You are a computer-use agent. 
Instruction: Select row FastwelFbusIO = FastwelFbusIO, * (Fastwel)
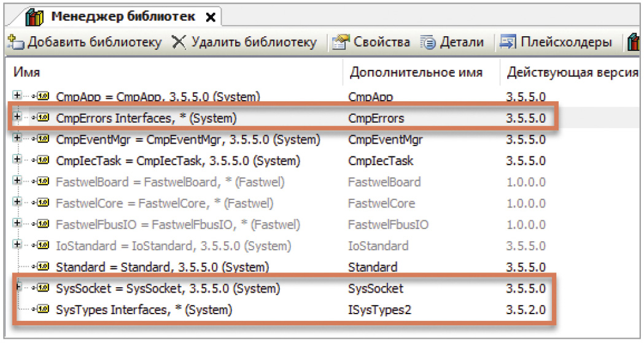pos(178,225)
